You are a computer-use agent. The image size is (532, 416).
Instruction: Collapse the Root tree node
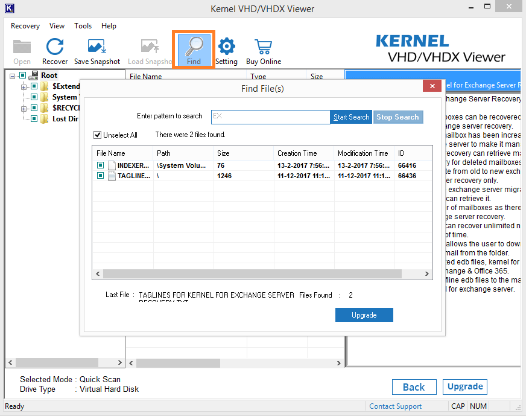(x=13, y=76)
